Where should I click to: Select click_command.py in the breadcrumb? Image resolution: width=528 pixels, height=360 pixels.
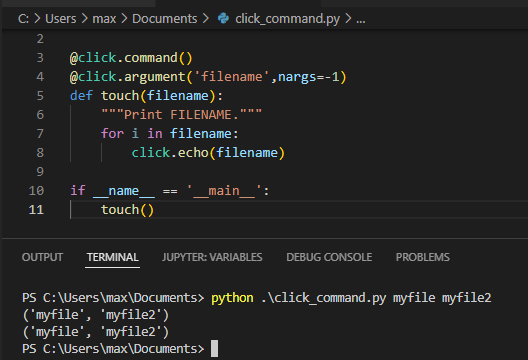[x=287, y=19]
